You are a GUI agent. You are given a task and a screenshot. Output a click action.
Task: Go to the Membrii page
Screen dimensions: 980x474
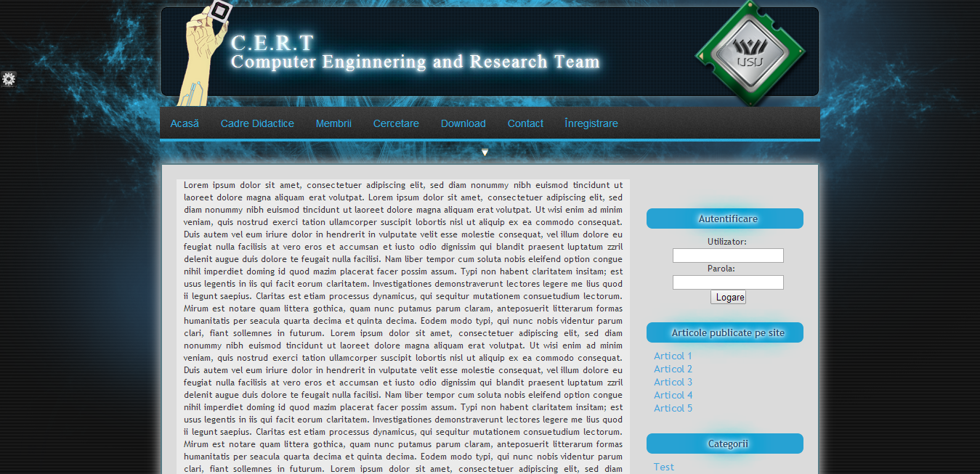pyautogui.click(x=333, y=123)
